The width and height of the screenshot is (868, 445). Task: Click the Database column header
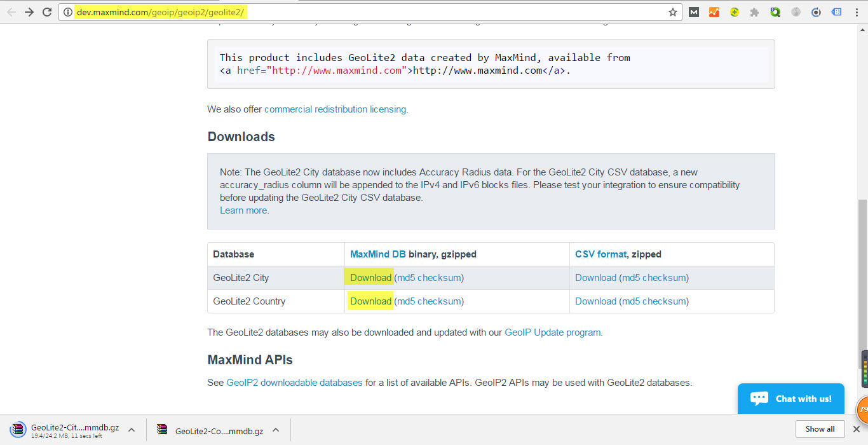click(x=233, y=254)
